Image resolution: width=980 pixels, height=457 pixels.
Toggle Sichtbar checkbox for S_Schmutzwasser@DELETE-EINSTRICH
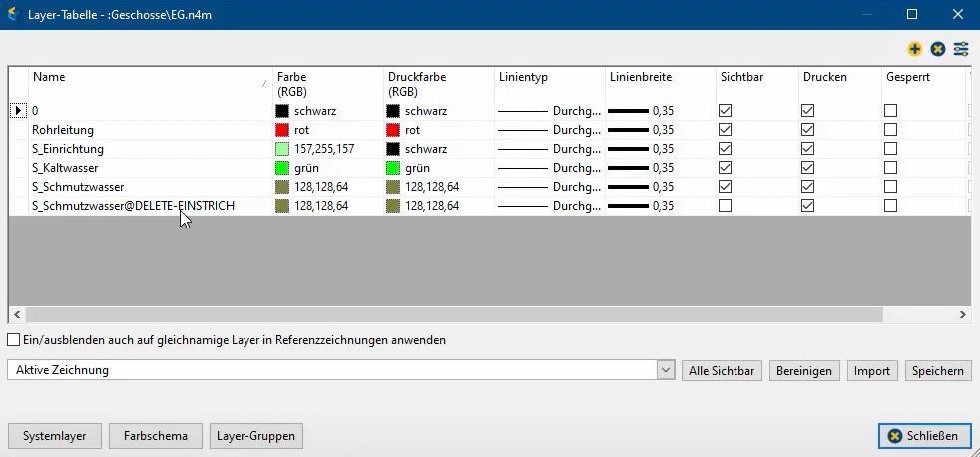click(x=726, y=206)
